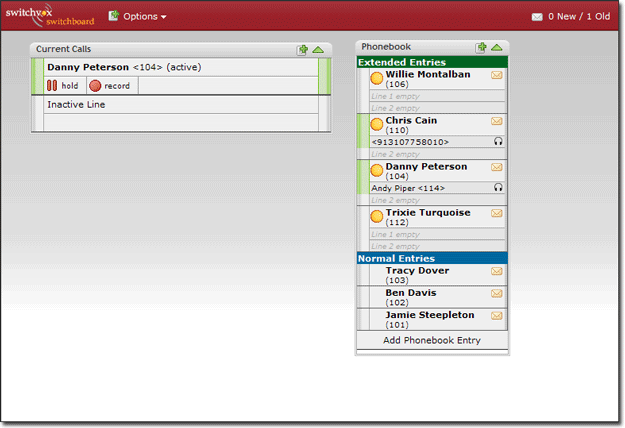Click the voicemail envelope icon in header
The height and width of the screenshot is (428, 625).
(537, 17)
